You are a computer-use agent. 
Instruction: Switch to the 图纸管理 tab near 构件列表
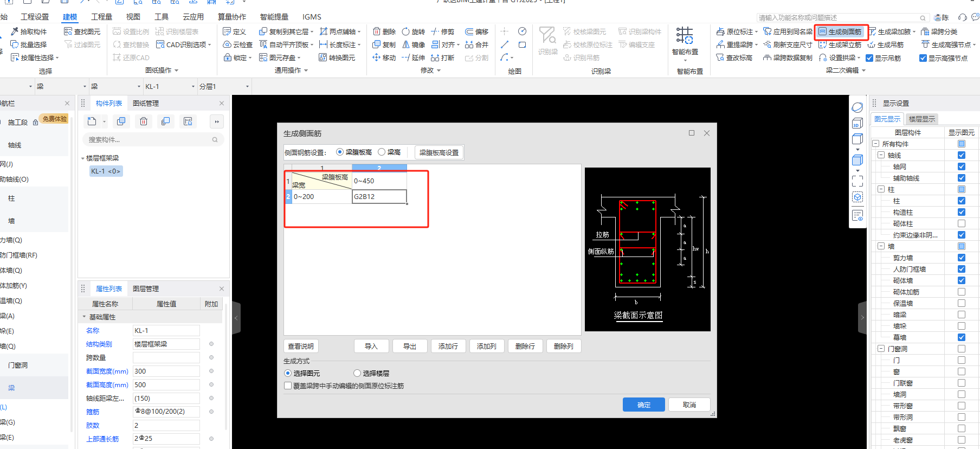(146, 103)
